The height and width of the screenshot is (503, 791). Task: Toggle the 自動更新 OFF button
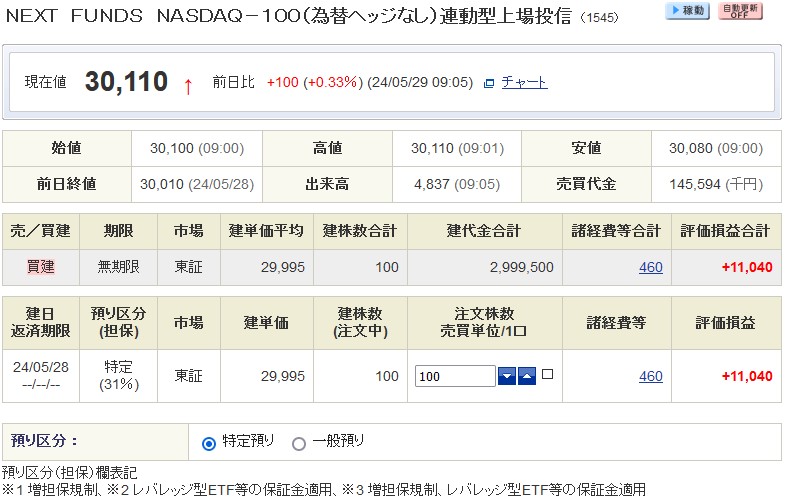coord(740,11)
